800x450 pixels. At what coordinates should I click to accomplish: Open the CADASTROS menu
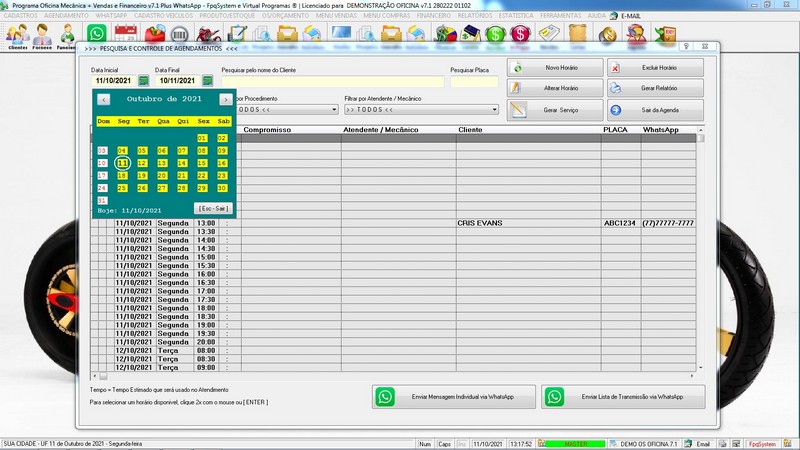(x=20, y=16)
